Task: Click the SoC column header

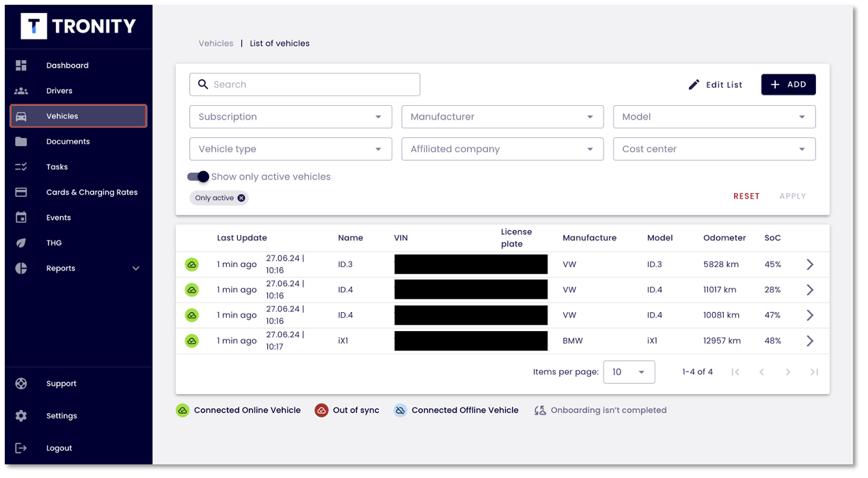Action: pos(772,238)
